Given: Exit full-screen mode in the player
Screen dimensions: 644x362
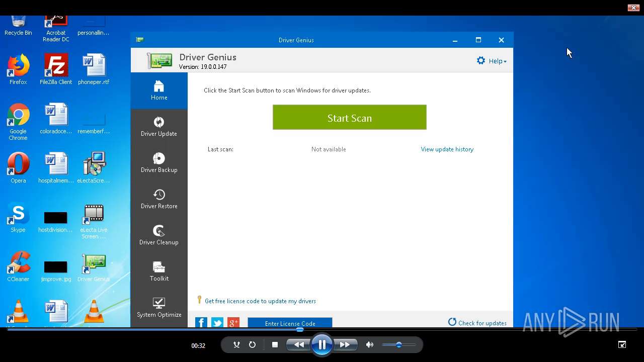Looking at the screenshot, I should [622, 344].
